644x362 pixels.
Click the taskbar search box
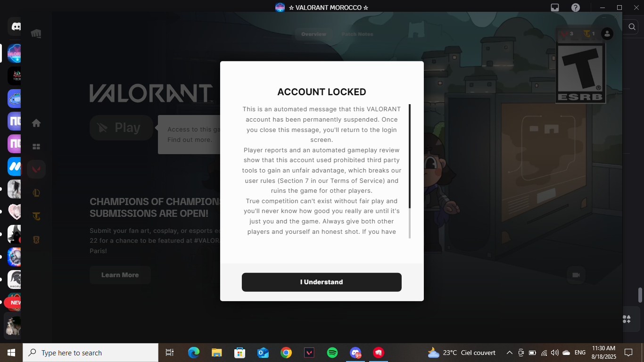pyautogui.click(x=91, y=353)
